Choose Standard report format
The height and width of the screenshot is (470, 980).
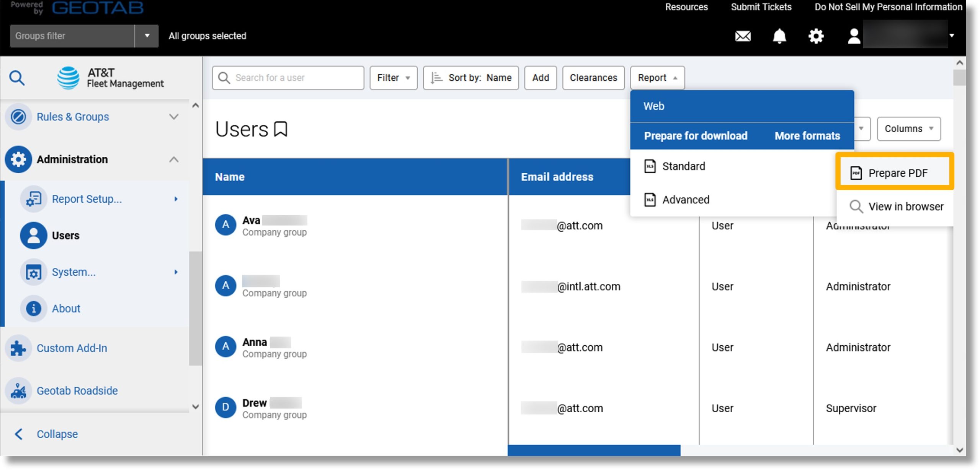pyautogui.click(x=733, y=166)
